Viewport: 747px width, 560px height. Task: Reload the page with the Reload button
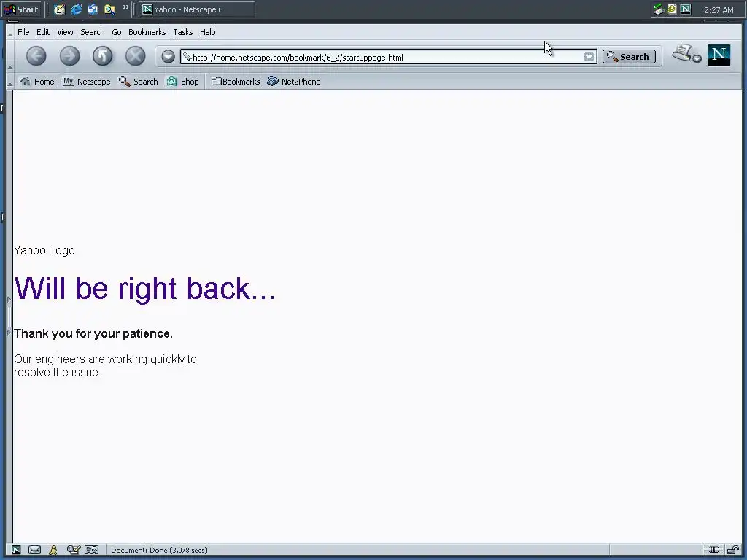pos(102,56)
